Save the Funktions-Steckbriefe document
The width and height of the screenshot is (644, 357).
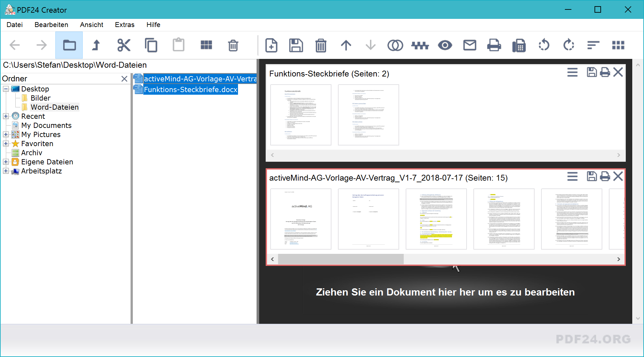coord(592,72)
